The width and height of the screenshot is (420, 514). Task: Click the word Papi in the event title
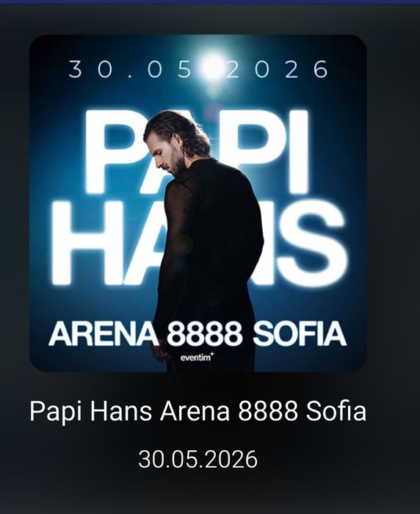pos(56,412)
